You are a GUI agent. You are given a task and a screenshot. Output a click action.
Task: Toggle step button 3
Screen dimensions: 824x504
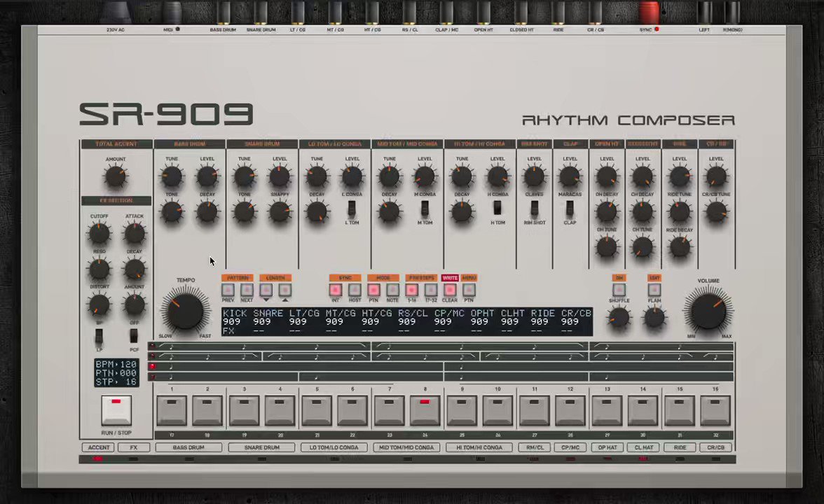[244, 410]
